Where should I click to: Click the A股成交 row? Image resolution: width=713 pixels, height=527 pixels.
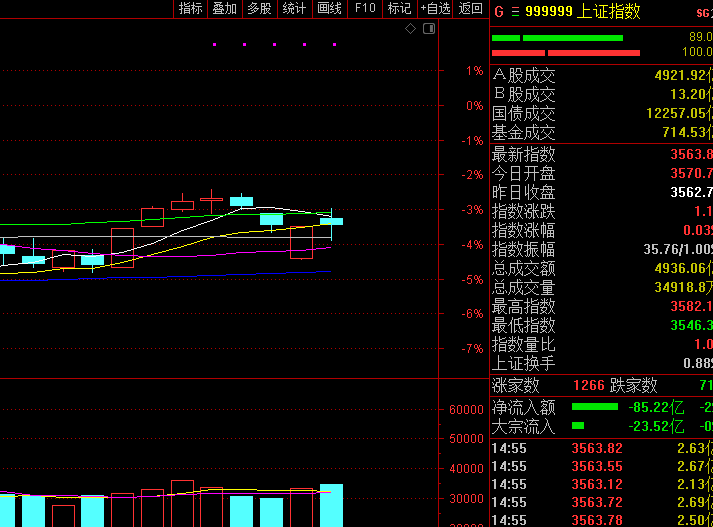(602, 75)
